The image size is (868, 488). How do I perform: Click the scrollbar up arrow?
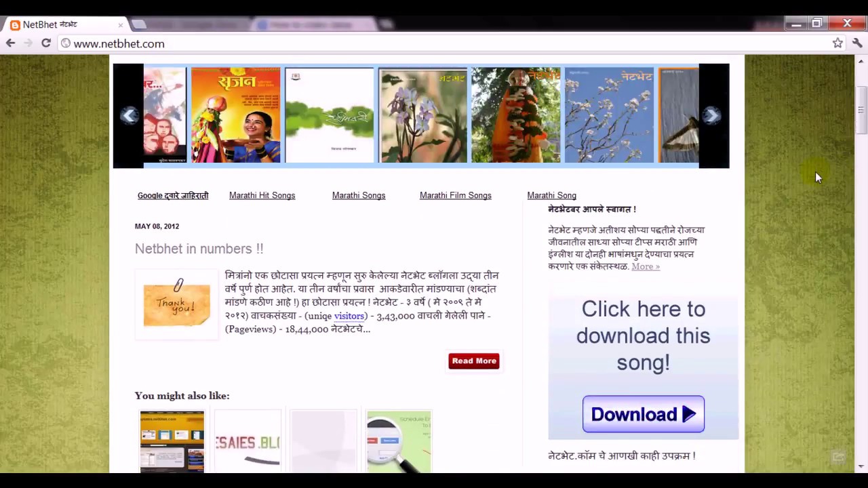861,60
